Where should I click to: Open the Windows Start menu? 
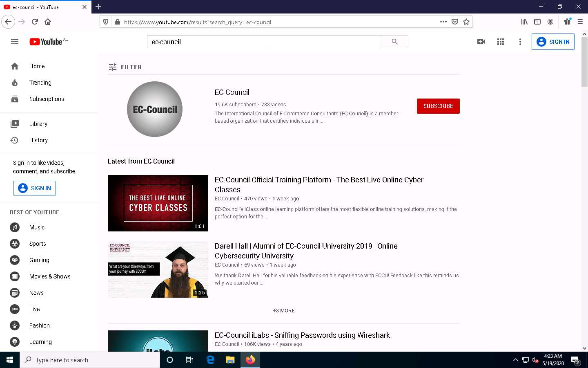pos(10,360)
